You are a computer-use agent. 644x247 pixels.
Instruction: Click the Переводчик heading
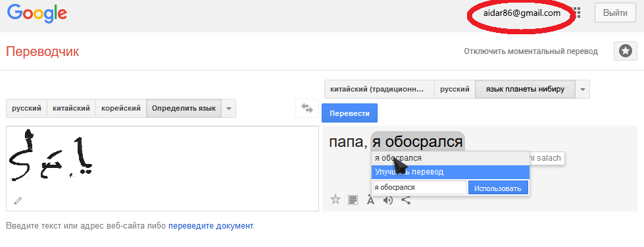click(x=42, y=51)
